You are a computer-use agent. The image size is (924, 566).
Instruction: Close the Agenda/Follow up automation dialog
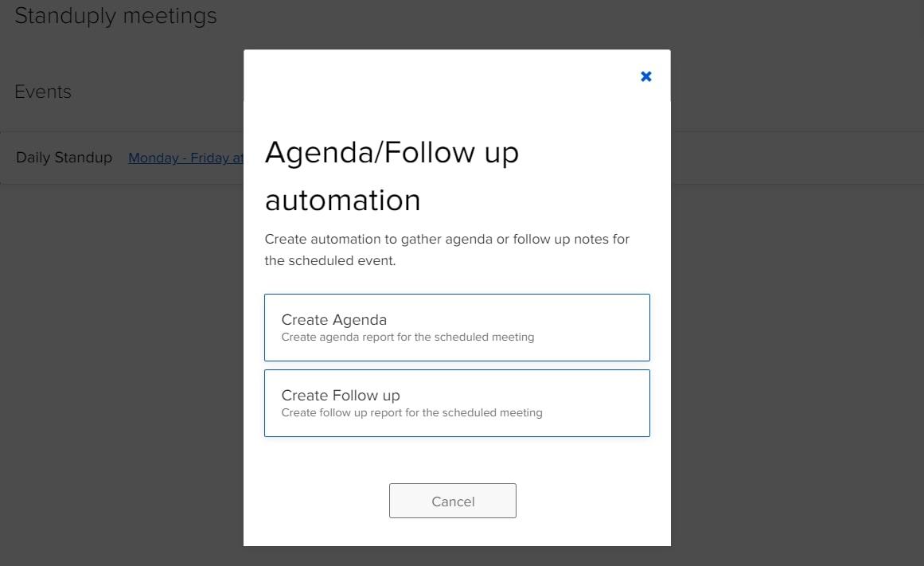(646, 76)
